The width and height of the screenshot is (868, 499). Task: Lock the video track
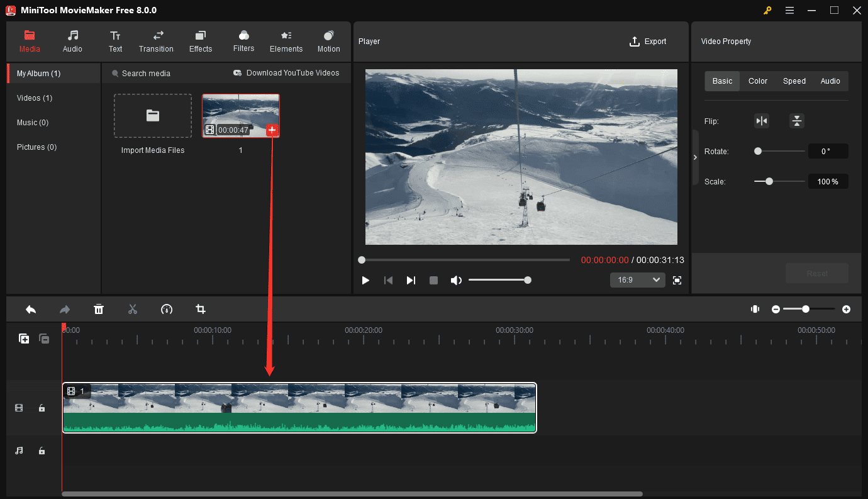tap(42, 408)
